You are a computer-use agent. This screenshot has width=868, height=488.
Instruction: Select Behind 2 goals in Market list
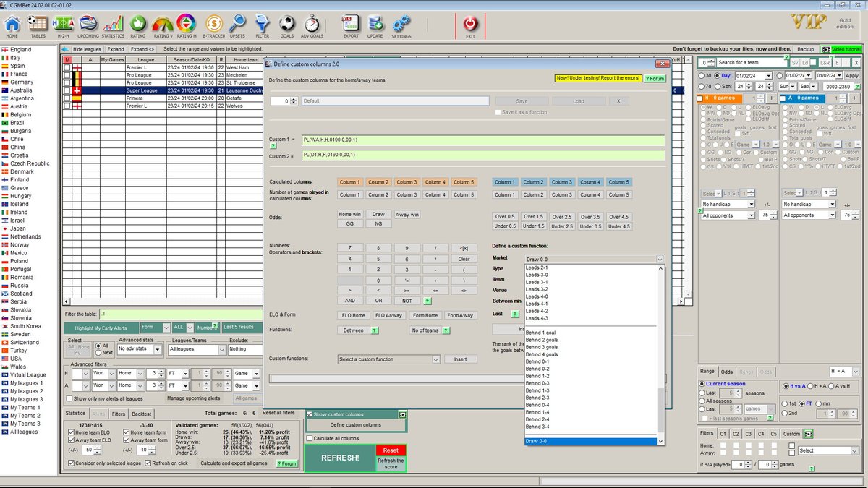pos(542,340)
